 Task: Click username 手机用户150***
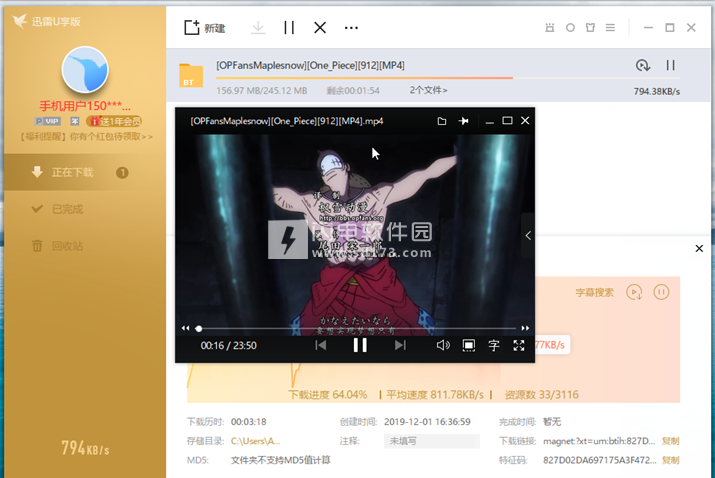(x=85, y=106)
